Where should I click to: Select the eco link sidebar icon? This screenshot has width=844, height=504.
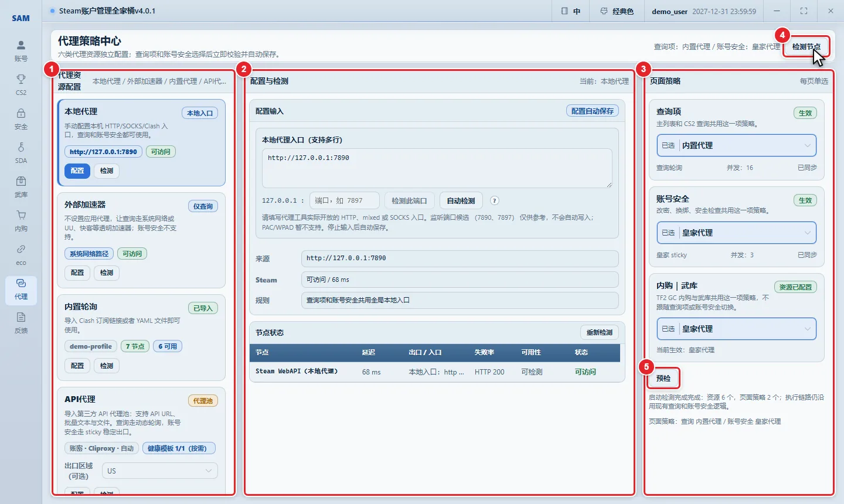click(21, 255)
